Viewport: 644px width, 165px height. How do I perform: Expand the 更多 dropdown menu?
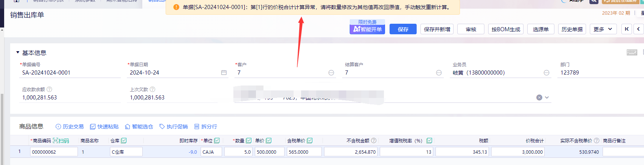(x=603, y=29)
